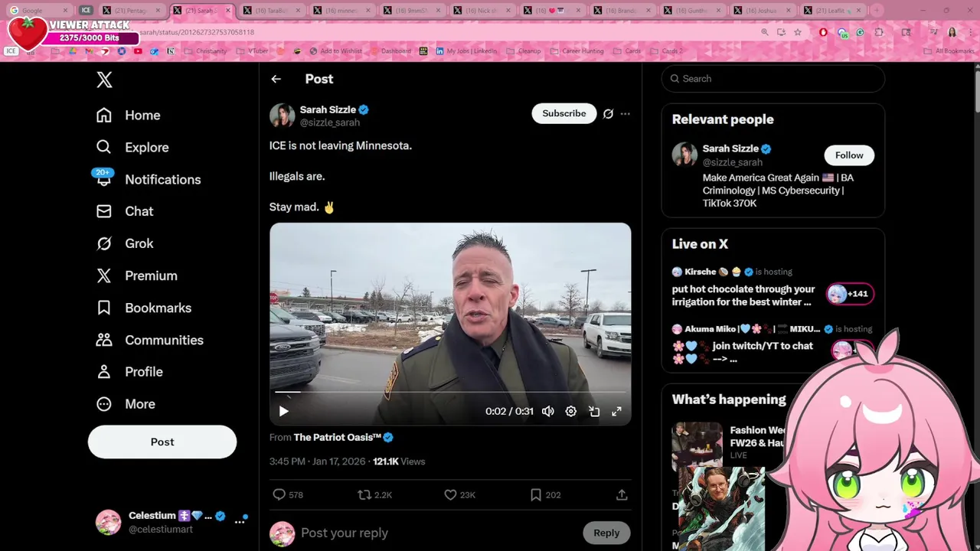Click the +141 listeners badge
Viewport: 980px width, 551px height.
click(851, 294)
